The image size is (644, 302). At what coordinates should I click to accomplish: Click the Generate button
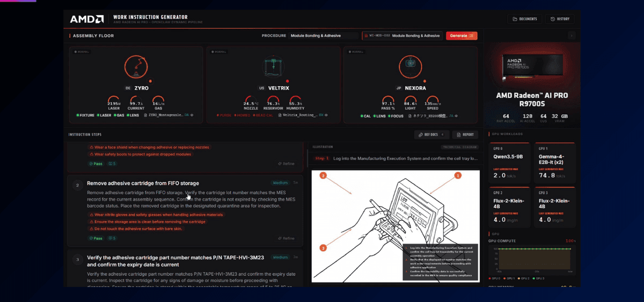click(x=462, y=35)
